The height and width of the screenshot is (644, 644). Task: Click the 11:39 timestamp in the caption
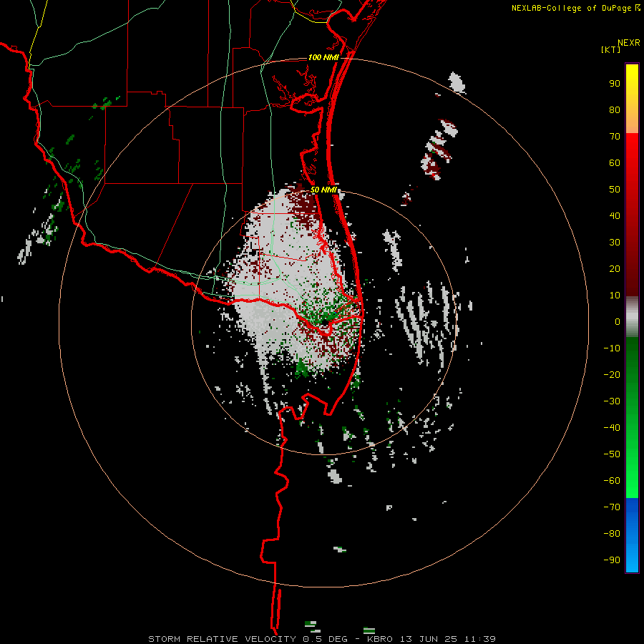480,639
